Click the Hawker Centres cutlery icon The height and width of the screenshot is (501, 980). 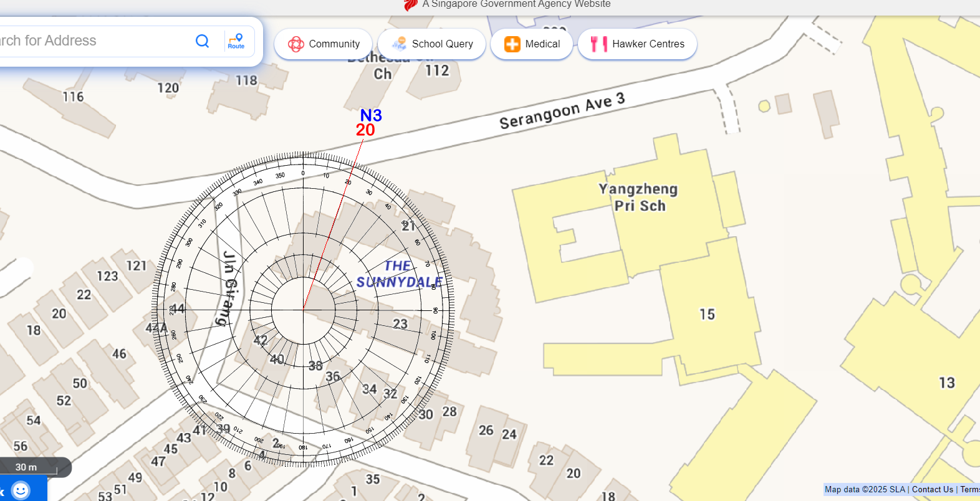[598, 44]
